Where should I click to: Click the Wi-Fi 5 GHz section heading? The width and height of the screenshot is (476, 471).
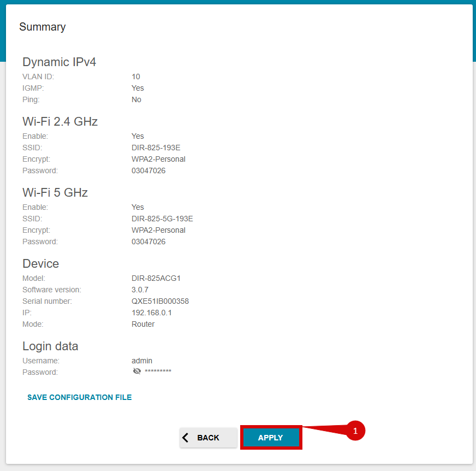[x=55, y=192]
